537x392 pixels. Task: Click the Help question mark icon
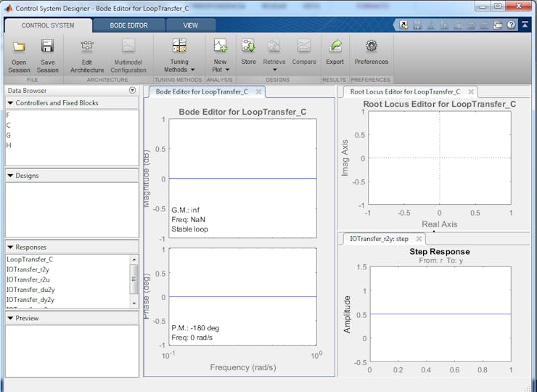(511, 25)
